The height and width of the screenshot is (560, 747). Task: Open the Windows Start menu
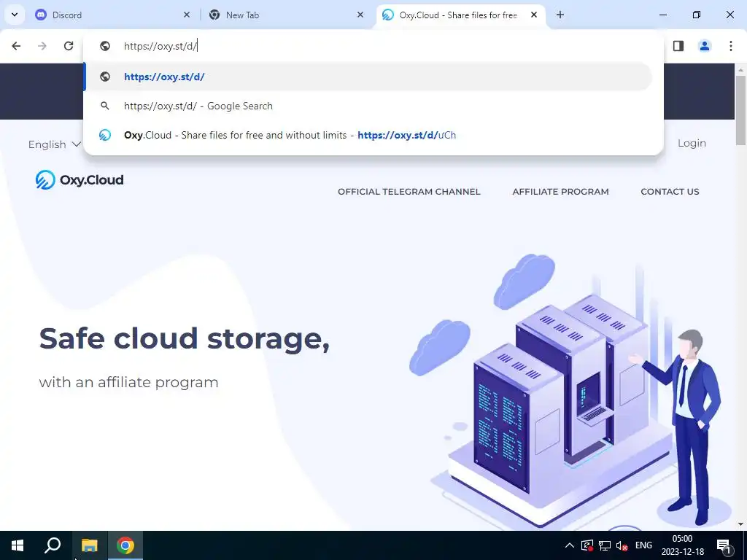[x=18, y=545]
